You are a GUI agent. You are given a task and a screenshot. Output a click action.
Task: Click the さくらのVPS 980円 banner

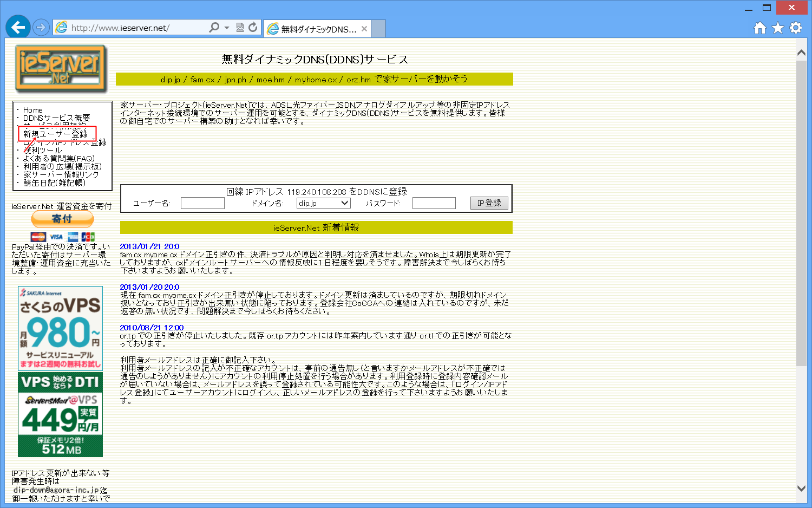tap(60, 328)
